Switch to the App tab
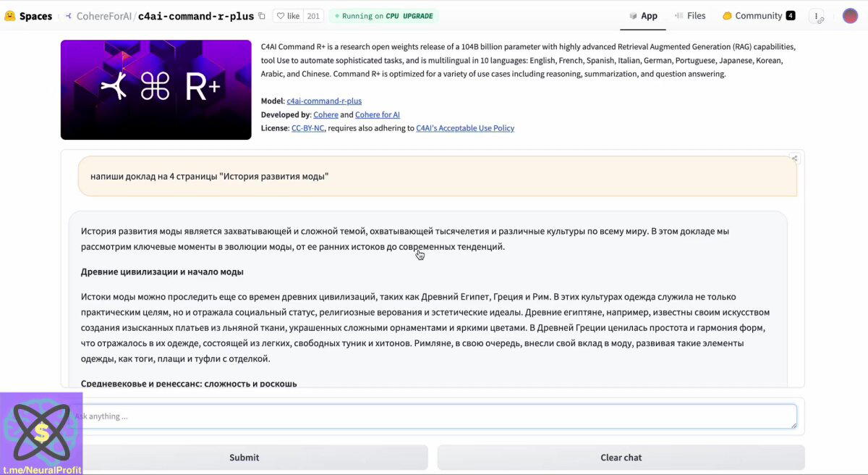The height and width of the screenshot is (475, 868). pyautogui.click(x=643, y=16)
